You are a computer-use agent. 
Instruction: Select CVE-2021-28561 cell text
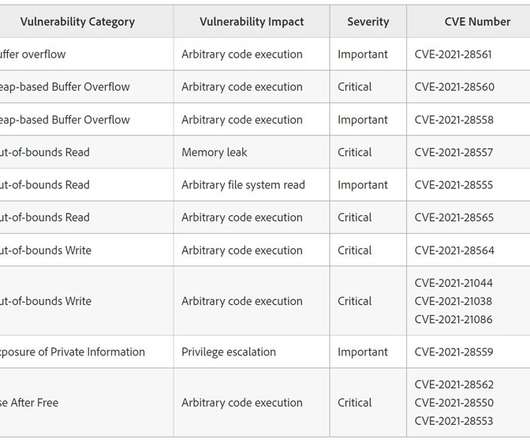pos(453,54)
